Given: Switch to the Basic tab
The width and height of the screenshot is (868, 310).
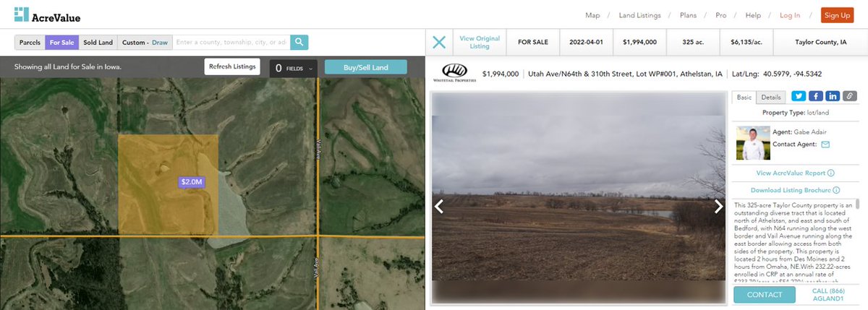Looking at the screenshot, I should point(744,97).
